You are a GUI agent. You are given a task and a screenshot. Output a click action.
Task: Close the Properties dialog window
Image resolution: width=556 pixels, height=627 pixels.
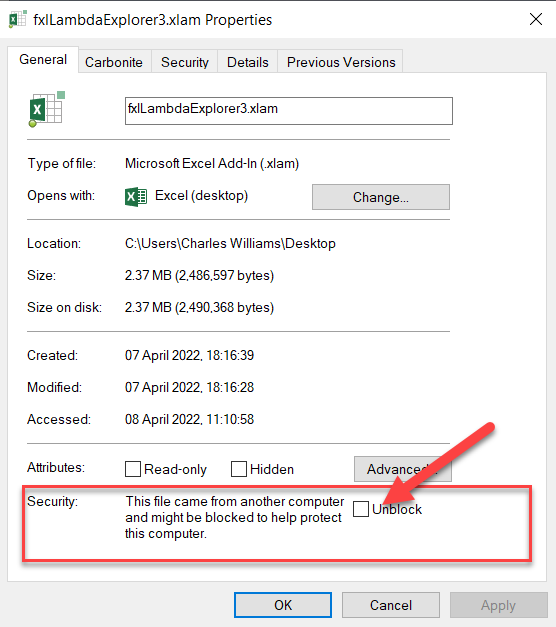click(536, 19)
